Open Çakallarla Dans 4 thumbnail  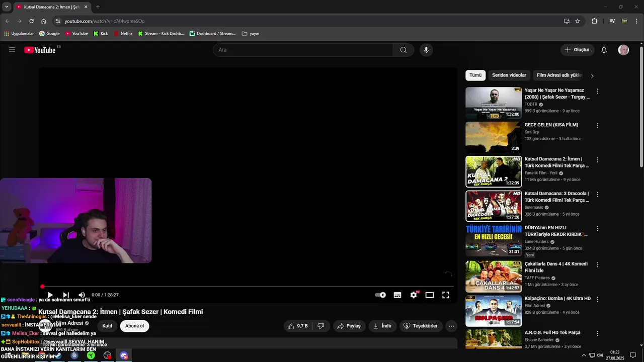tap(494, 277)
